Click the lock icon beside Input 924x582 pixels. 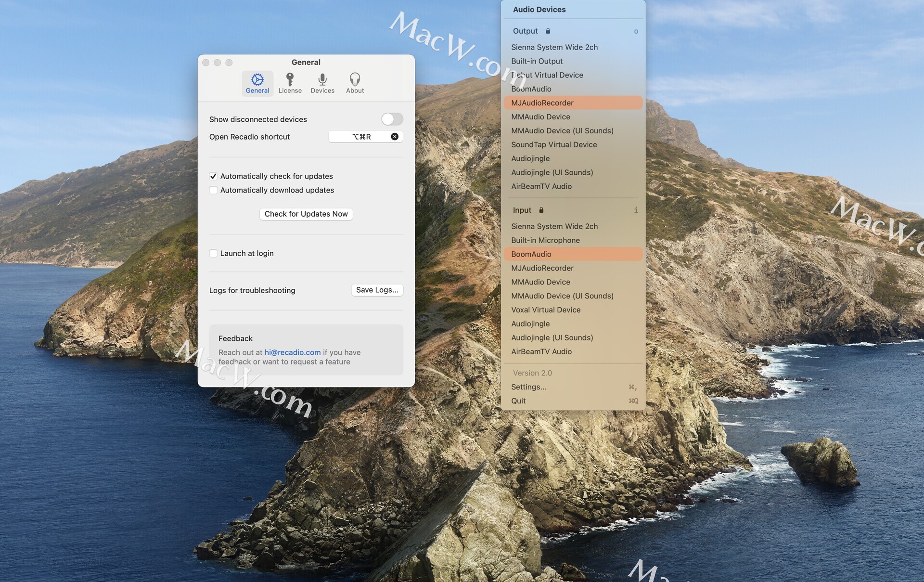pyautogui.click(x=541, y=210)
